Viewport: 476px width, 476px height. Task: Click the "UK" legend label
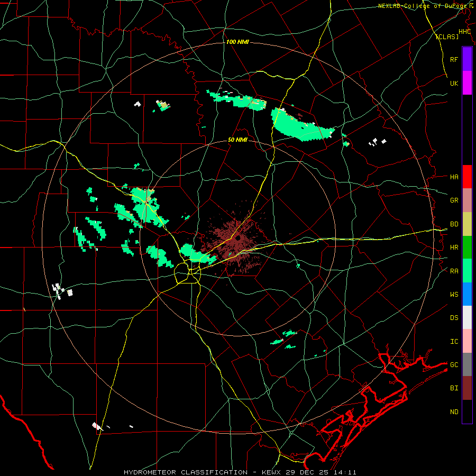(454, 83)
